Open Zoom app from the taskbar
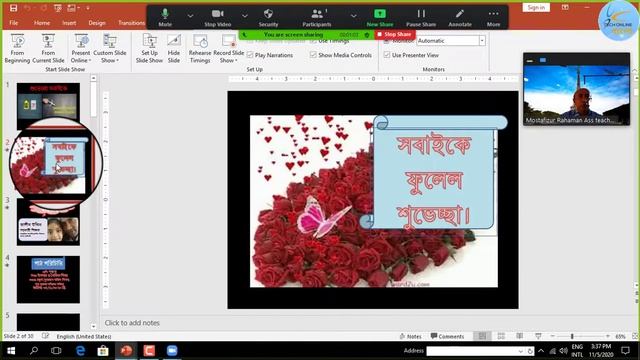 pyautogui.click(x=172, y=351)
